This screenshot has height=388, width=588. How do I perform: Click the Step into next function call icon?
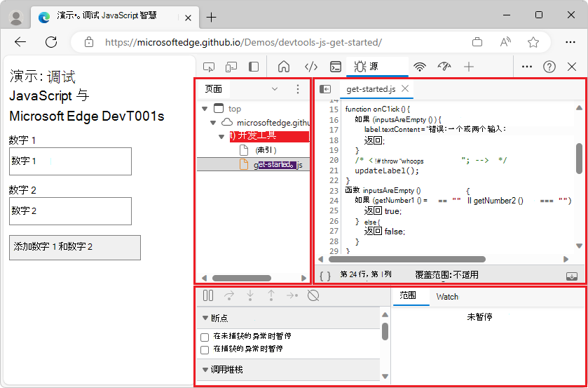(250, 295)
